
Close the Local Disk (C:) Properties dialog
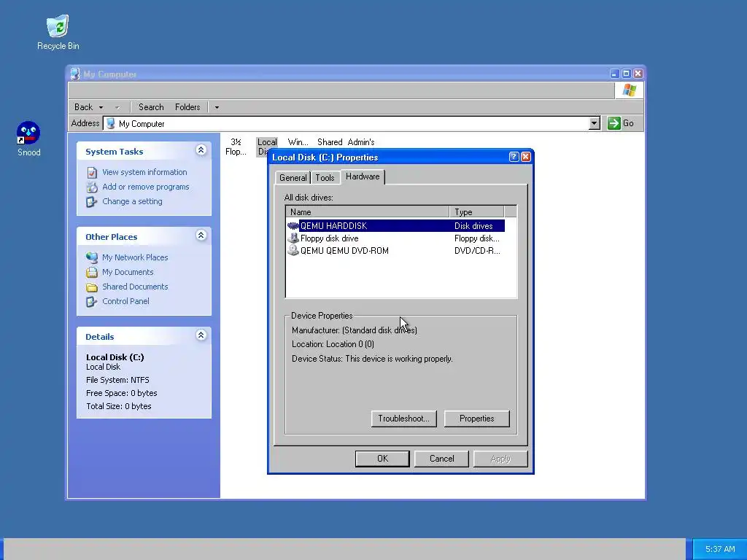pyautogui.click(x=525, y=157)
